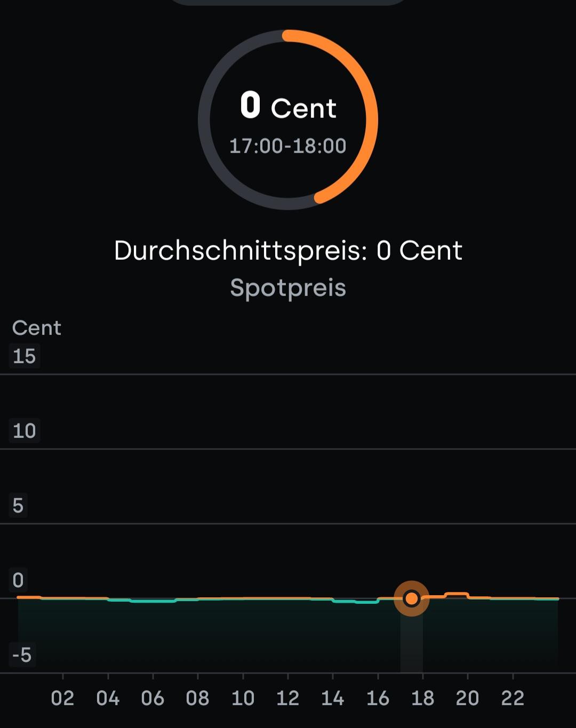Select the Durchschnittspreis: 0 Cent text
This screenshot has width=576, height=728.
[288, 251]
